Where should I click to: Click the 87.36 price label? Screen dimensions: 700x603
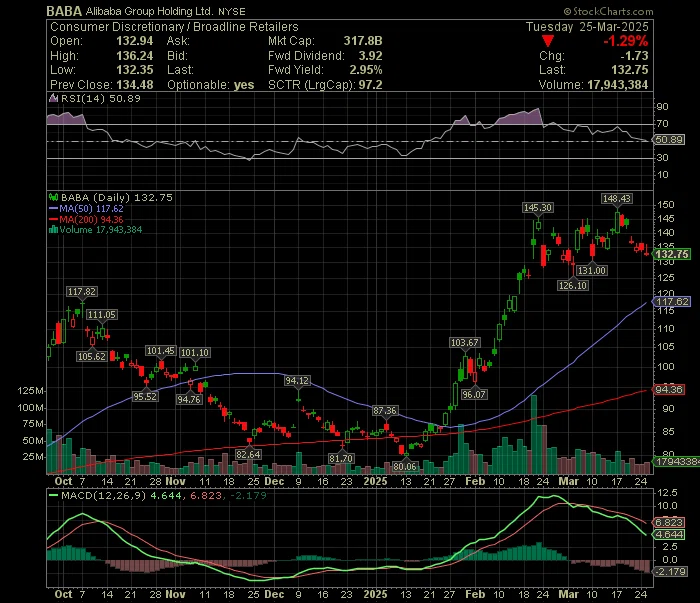tap(385, 411)
